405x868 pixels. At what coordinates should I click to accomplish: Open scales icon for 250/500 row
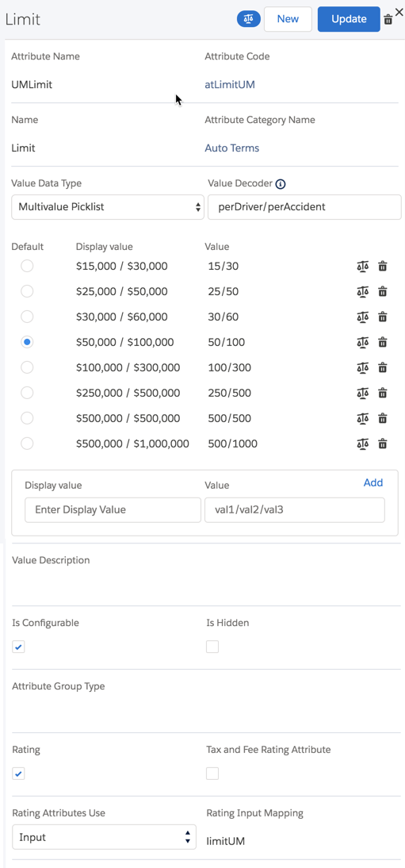click(x=362, y=393)
